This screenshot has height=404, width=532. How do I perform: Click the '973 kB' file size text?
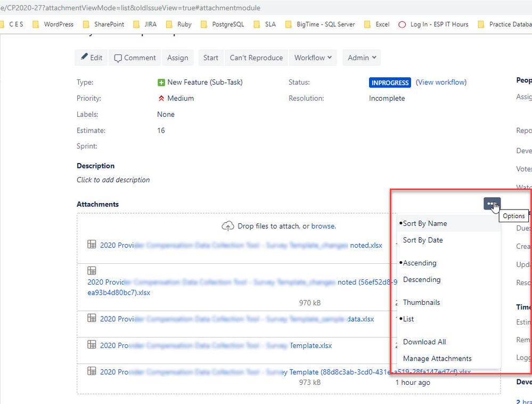(310, 382)
